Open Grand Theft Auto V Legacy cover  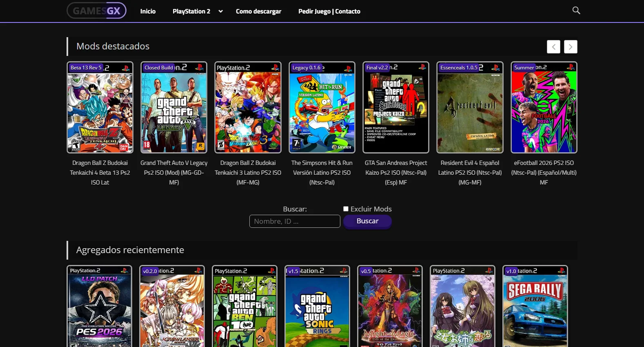pyautogui.click(x=174, y=107)
